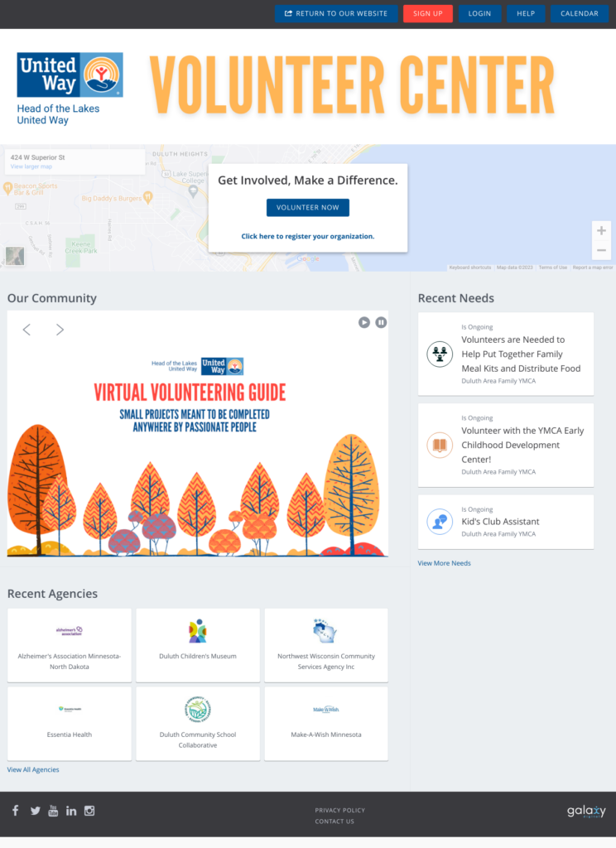Screen dimensions: 616x848
Task: Click the Volunteer Center banner heading
Action: pyautogui.click(x=352, y=85)
